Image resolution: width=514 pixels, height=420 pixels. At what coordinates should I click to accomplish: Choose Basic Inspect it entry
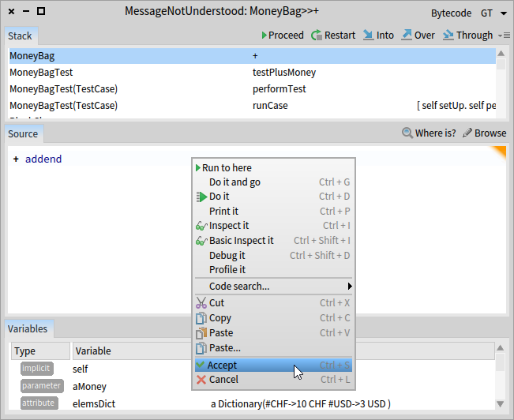[273, 241]
